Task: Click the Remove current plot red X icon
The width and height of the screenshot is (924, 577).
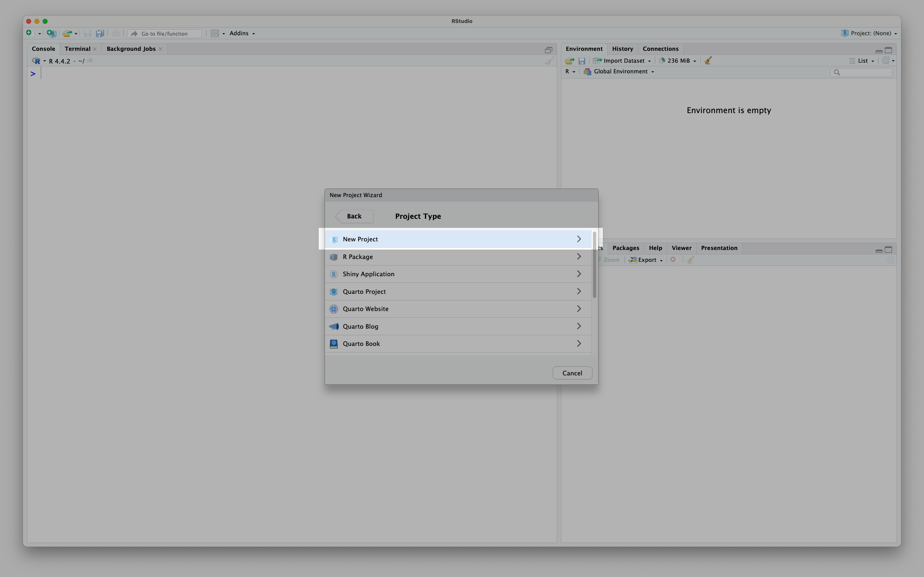Action: [x=673, y=260]
